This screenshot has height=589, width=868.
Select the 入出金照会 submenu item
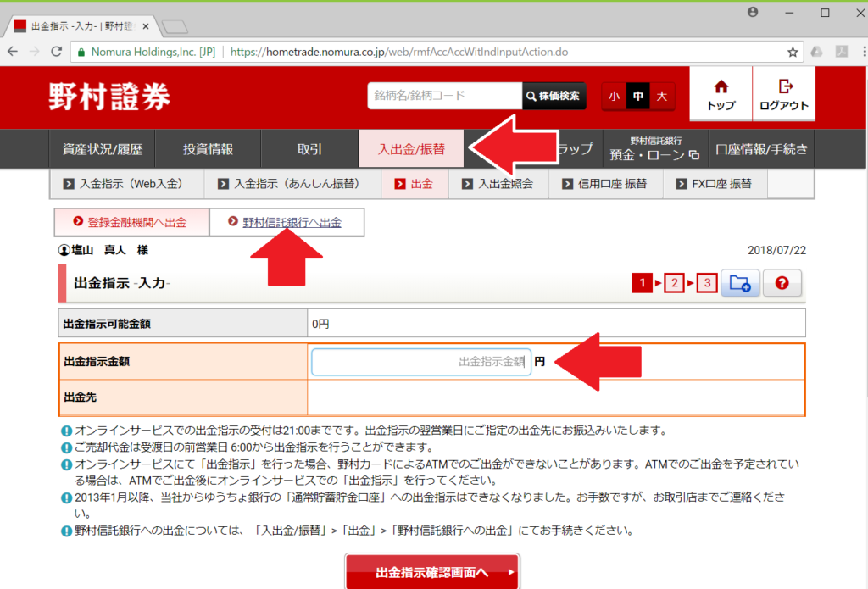tap(498, 184)
